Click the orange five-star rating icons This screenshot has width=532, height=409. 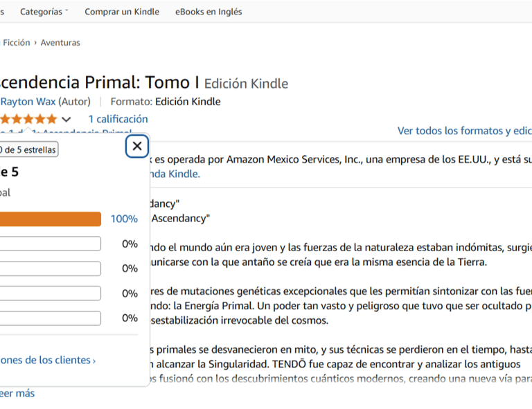click(29, 119)
